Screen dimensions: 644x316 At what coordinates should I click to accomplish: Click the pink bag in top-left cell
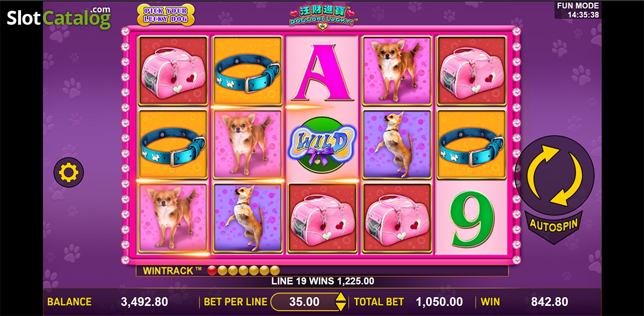pyautogui.click(x=173, y=71)
